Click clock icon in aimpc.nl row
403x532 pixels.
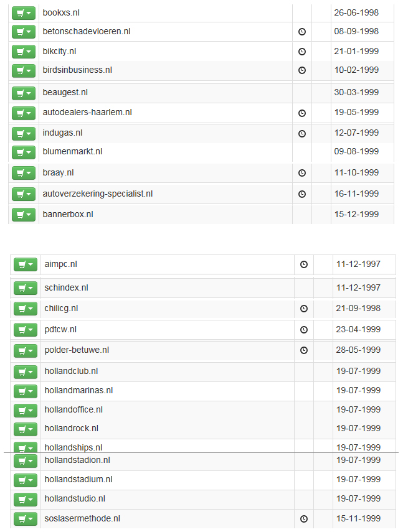[304, 264]
